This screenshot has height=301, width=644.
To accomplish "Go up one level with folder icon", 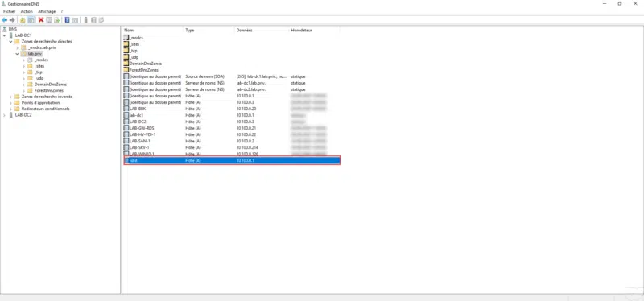I will (23, 19).
